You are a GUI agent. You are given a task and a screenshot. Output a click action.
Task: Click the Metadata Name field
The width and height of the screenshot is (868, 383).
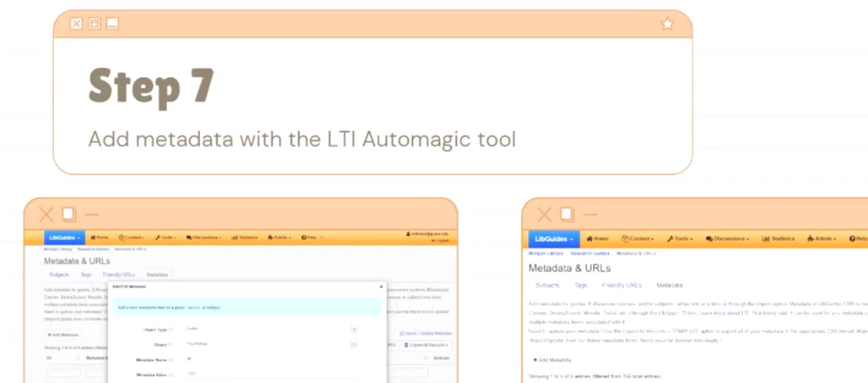[271, 359]
